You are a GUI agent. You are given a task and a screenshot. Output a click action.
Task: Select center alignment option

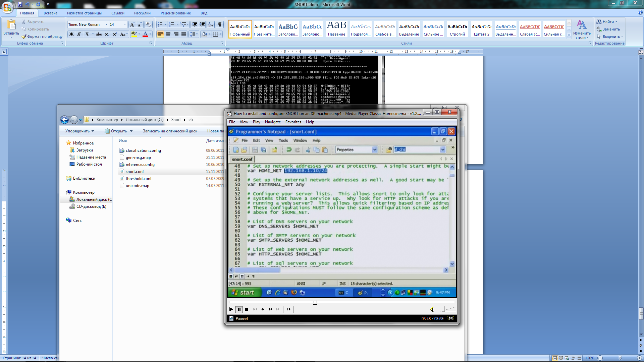point(168,34)
